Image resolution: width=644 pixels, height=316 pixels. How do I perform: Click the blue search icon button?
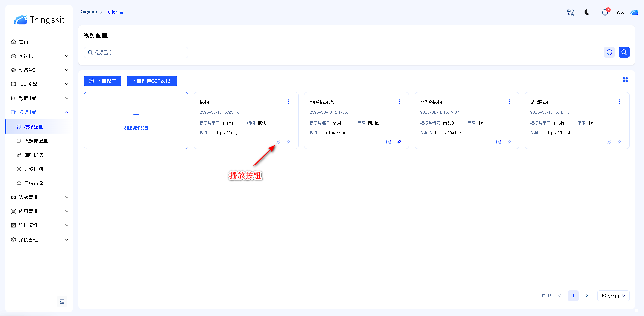click(624, 52)
